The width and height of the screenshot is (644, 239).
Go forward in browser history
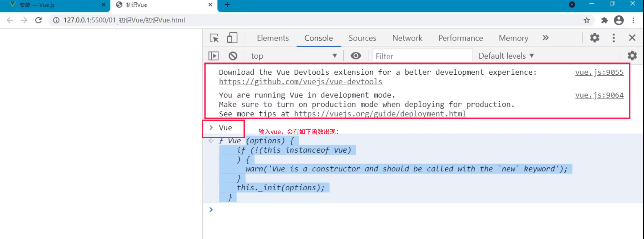point(24,20)
